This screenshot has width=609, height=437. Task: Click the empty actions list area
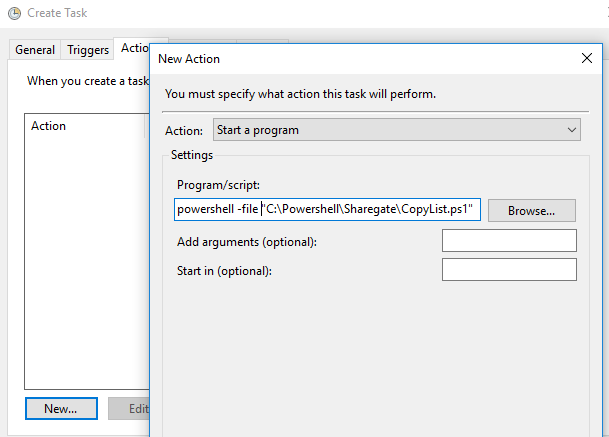click(x=87, y=262)
